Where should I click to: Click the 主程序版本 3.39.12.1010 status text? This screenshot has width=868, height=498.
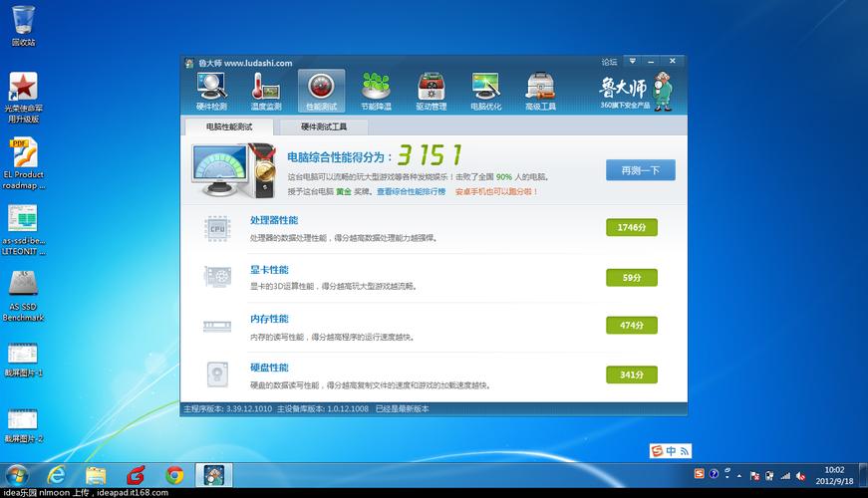point(227,409)
